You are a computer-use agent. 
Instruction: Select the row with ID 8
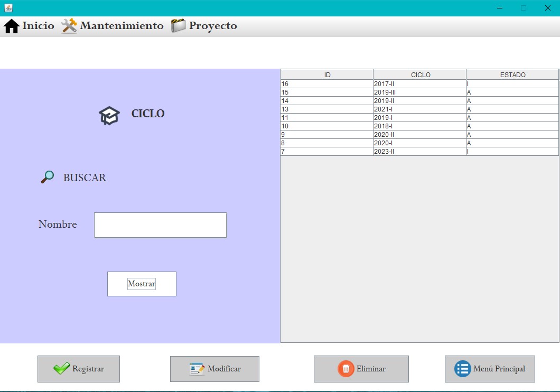(x=419, y=143)
